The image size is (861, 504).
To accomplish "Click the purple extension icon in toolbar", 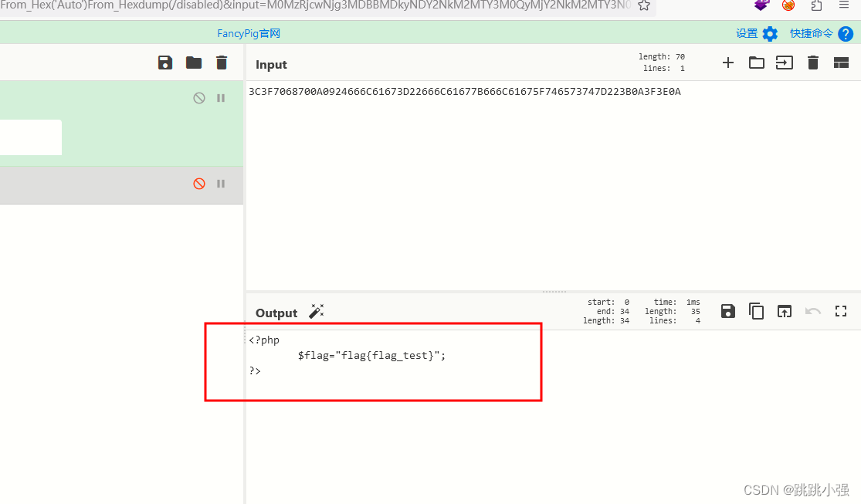I will pos(761,5).
